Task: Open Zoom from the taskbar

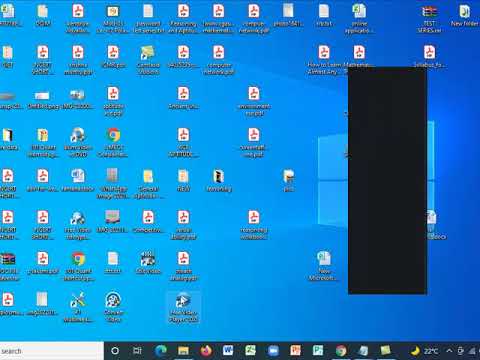Action: (273, 351)
